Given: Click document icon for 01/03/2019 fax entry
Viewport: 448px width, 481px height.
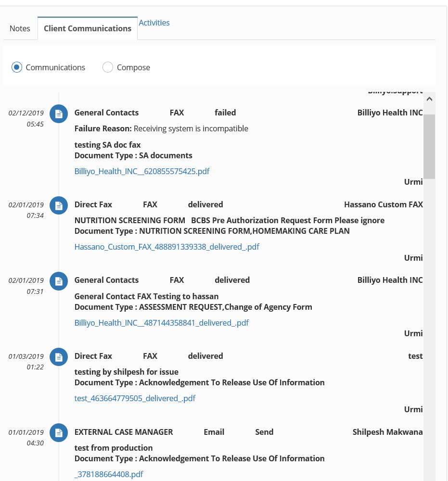Looking at the screenshot, I should [x=59, y=357].
